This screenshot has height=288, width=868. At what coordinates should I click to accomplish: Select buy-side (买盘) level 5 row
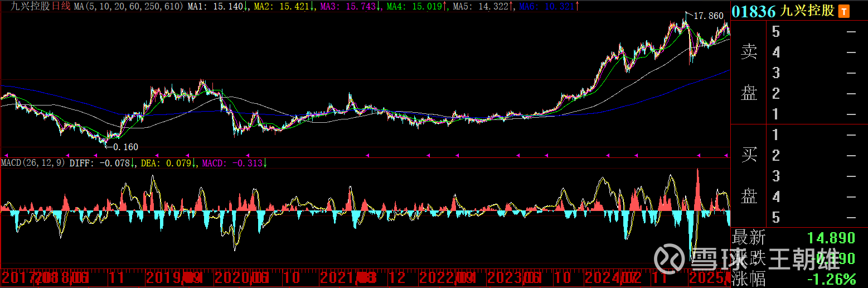814,218
